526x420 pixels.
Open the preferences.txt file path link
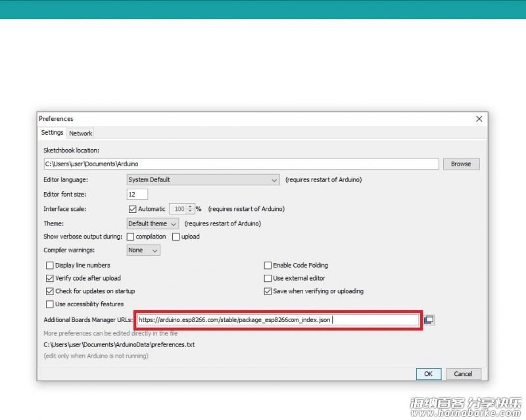119,344
